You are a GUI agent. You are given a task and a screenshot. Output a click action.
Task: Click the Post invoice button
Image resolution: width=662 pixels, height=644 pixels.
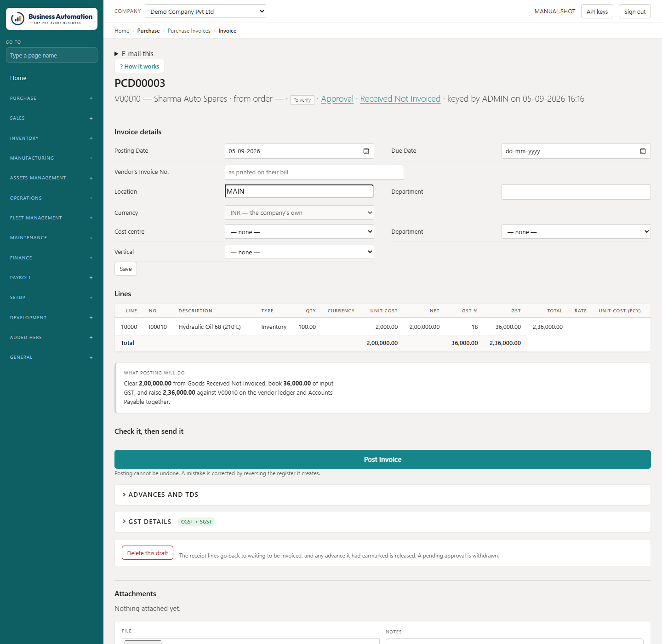coord(382,460)
